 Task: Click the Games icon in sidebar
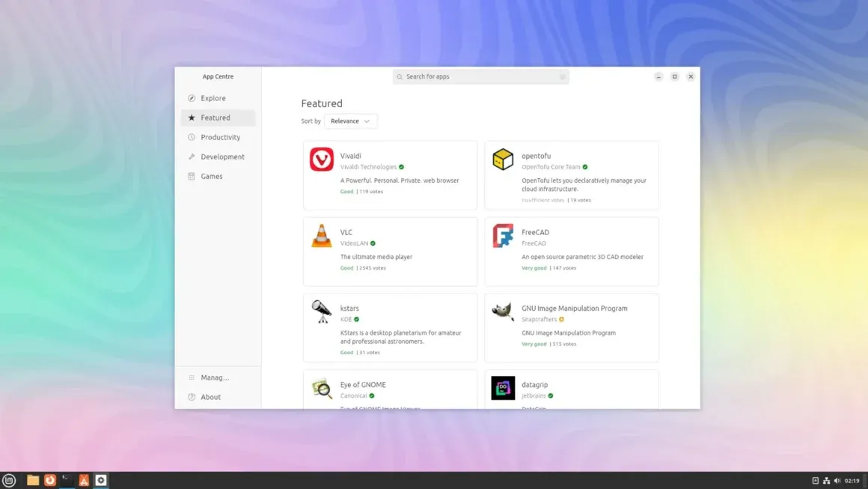click(192, 176)
